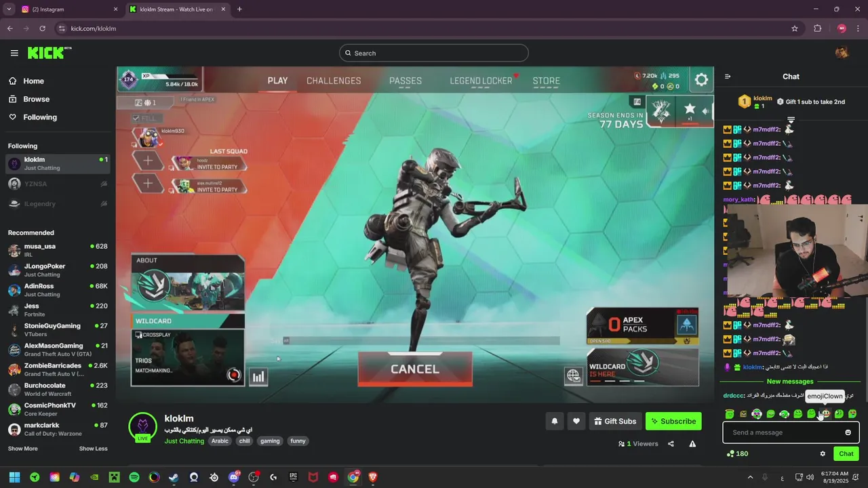Subscribe to kloklm channel
This screenshot has height=488, width=868.
673,421
